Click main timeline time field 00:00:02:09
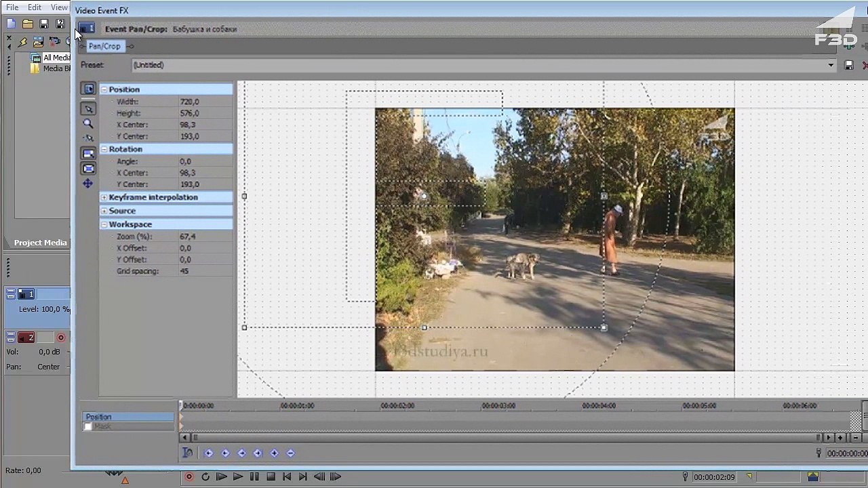Image resolution: width=868 pixels, height=488 pixels. tap(714, 477)
